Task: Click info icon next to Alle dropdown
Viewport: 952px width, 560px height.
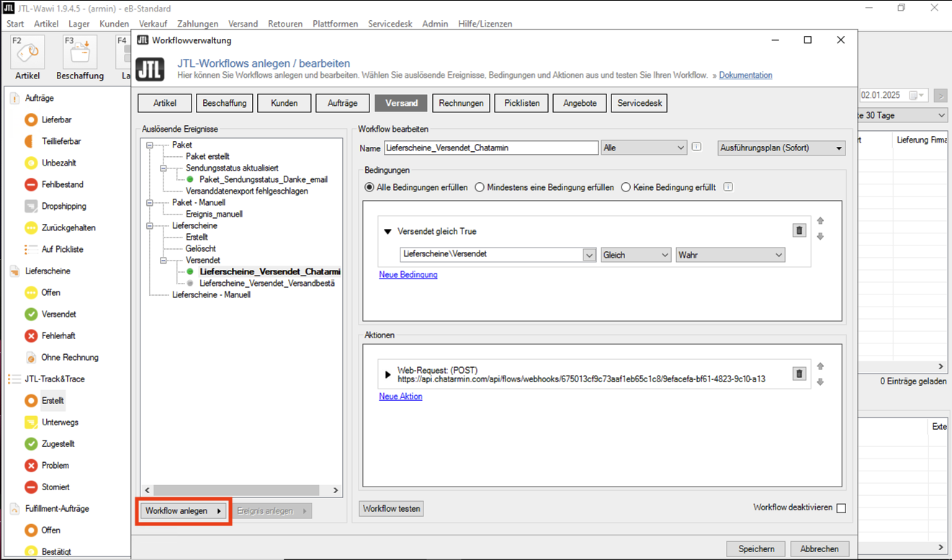Action: point(696,148)
